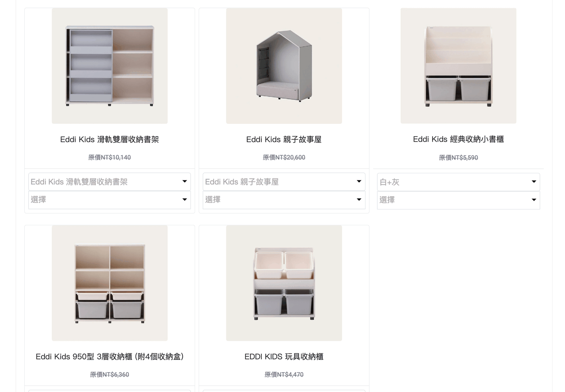Click the classic small bookcase image
565x392 pixels.
459,66
